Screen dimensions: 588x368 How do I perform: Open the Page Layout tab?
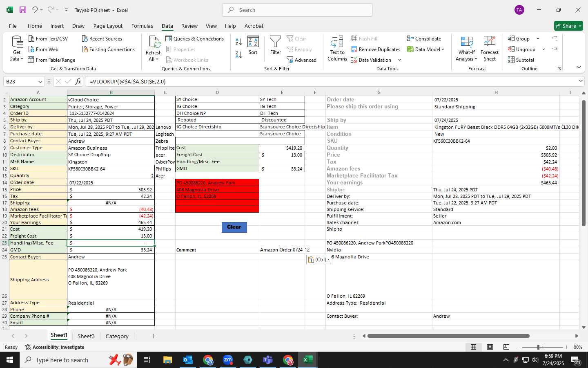coord(108,26)
